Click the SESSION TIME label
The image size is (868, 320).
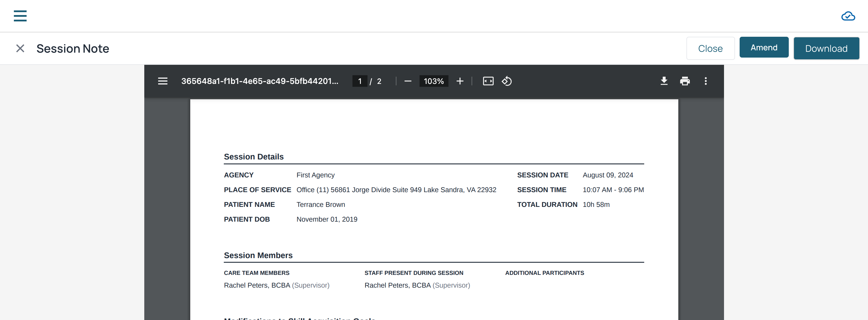(542, 190)
